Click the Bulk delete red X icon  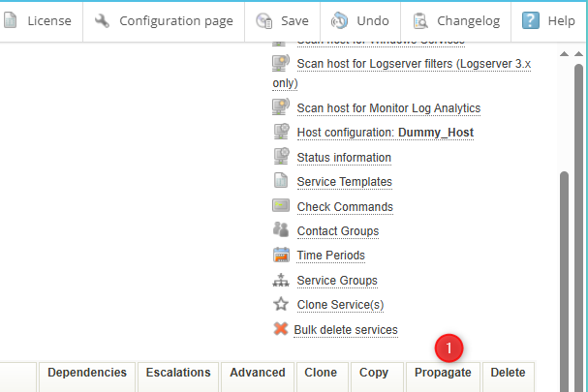(x=280, y=329)
